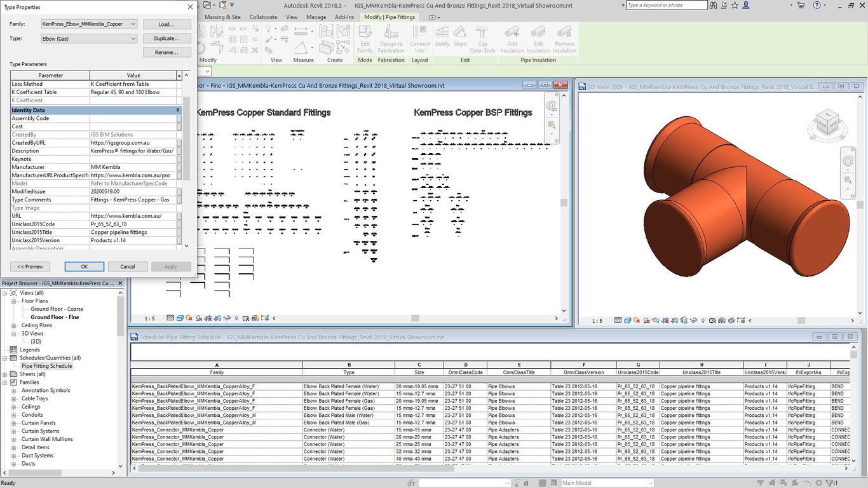Screen dimensions: 868x488
Task: Toggle the crop region visibility
Action: [217, 318]
